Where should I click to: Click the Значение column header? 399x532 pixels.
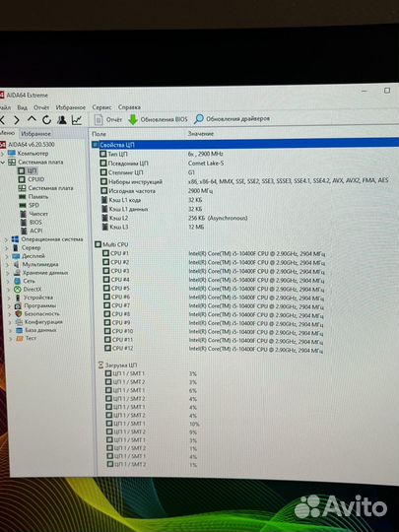201,134
